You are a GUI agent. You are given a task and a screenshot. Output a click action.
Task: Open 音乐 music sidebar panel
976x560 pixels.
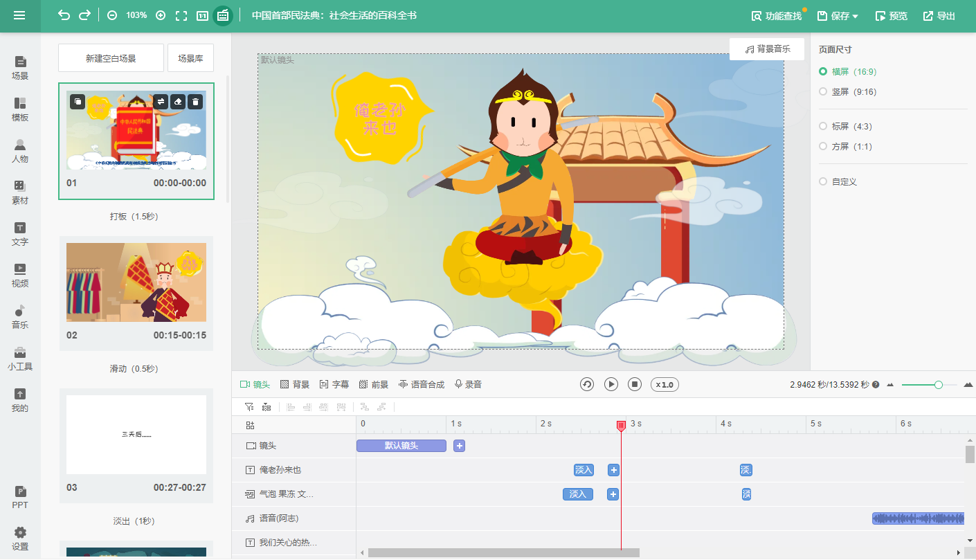tap(20, 318)
